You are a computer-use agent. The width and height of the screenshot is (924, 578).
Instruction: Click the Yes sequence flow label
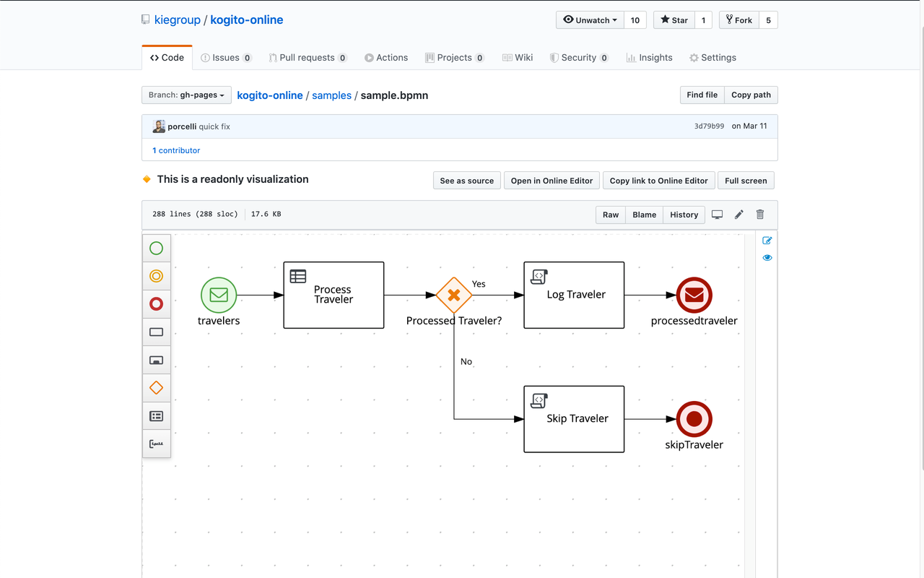tap(479, 284)
